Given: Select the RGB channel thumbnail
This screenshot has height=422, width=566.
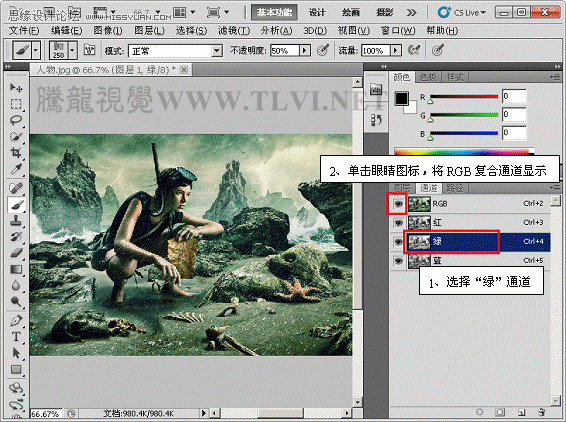Looking at the screenshot, I should pyautogui.click(x=419, y=204).
